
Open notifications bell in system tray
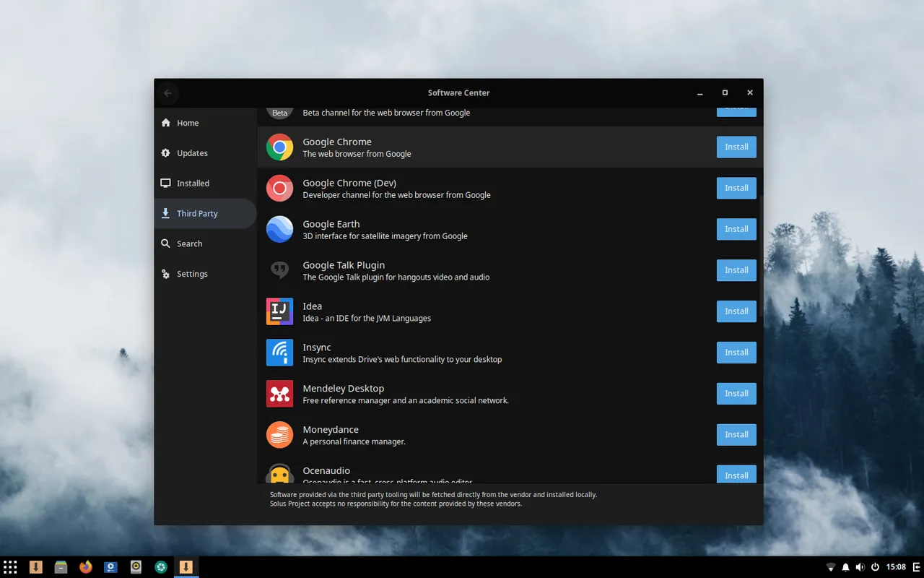845,567
